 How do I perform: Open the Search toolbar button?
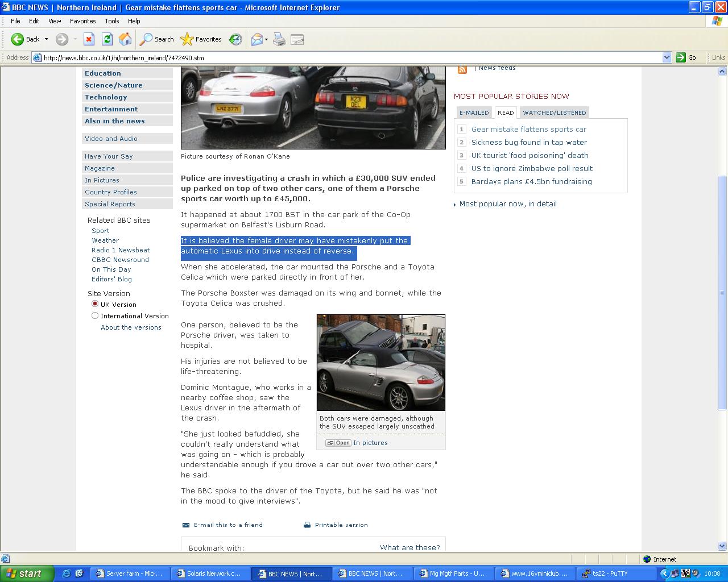click(157, 39)
